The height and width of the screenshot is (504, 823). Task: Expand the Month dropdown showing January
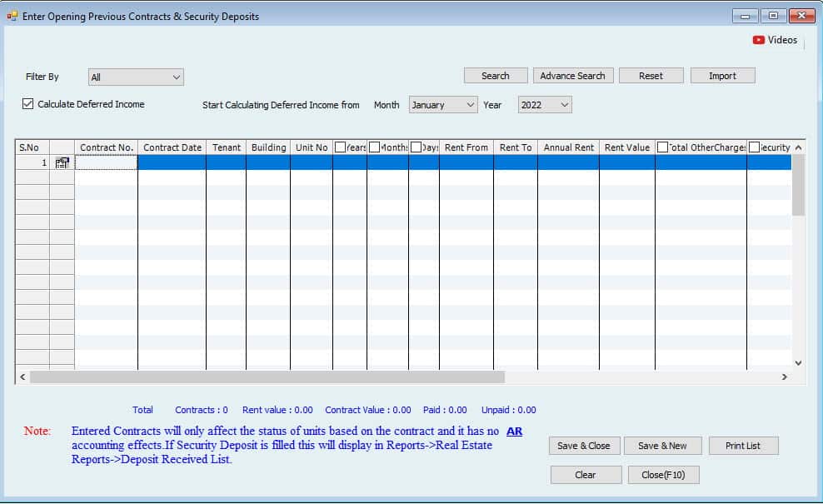coord(442,105)
